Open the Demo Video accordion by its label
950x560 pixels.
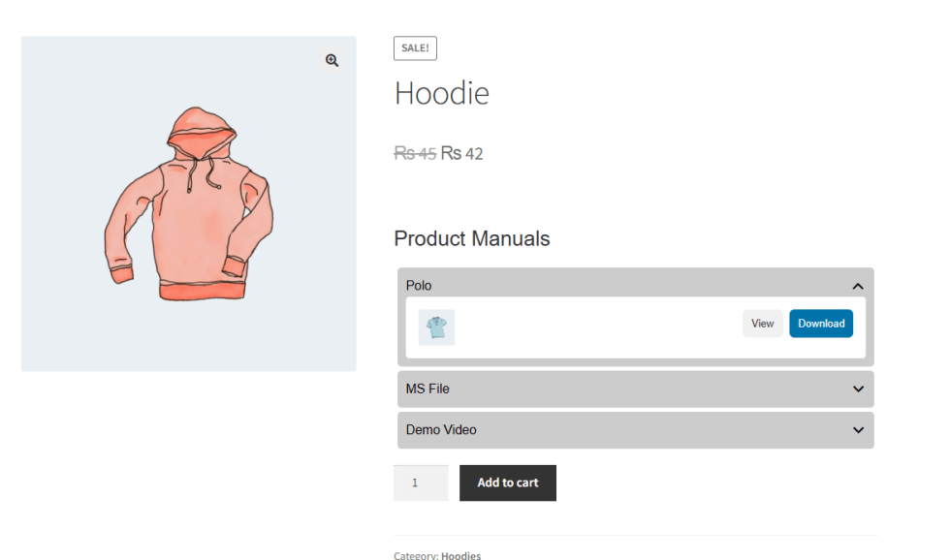tap(441, 430)
